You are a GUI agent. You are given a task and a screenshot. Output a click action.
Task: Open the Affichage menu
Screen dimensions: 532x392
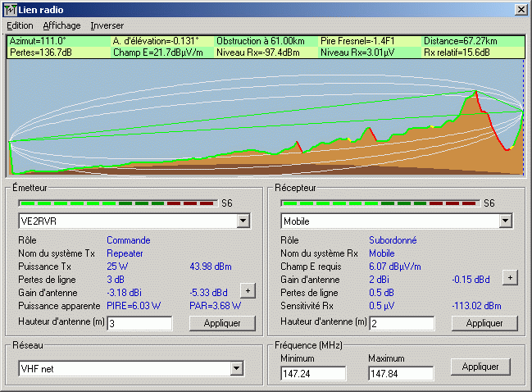coord(61,25)
